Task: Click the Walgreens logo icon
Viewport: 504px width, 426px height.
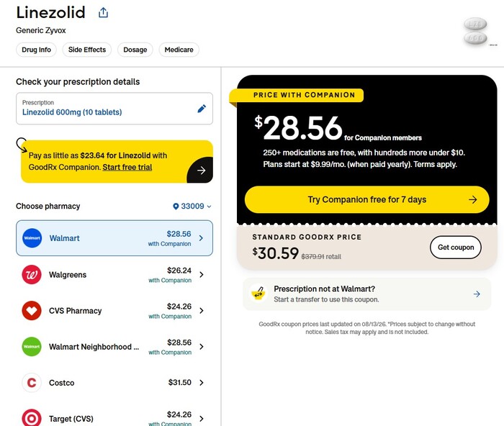Action: pyautogui.click(x=32, y=275)
